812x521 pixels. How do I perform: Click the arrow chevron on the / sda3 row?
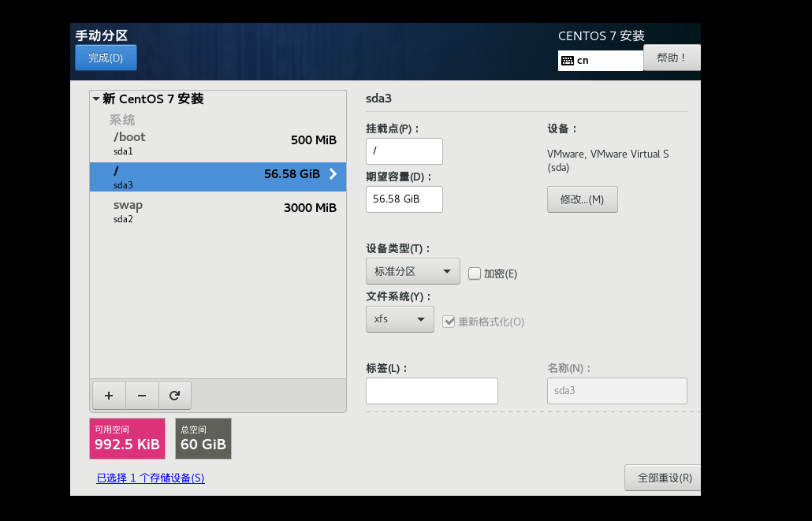coord(333,174)
